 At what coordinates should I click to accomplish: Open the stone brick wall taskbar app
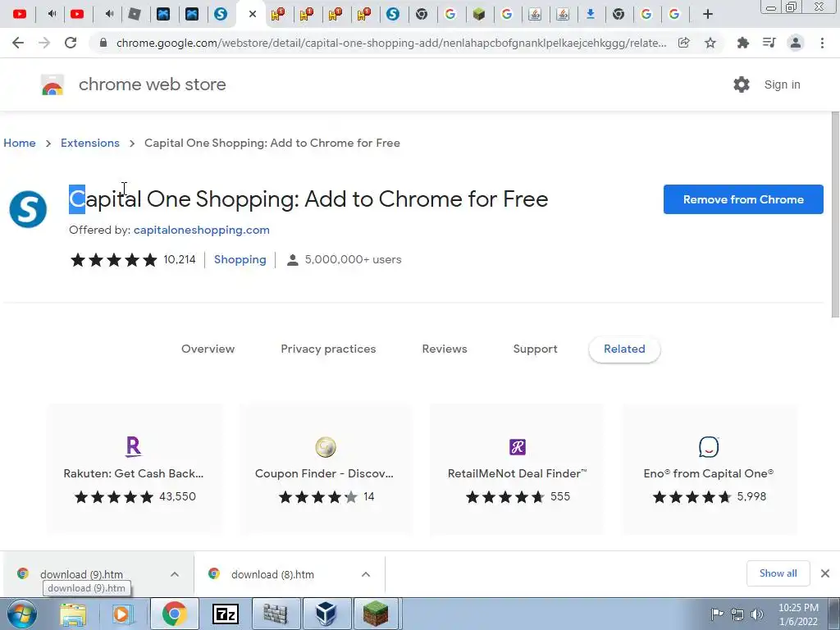pyautogui.click(x=276, y=614)
